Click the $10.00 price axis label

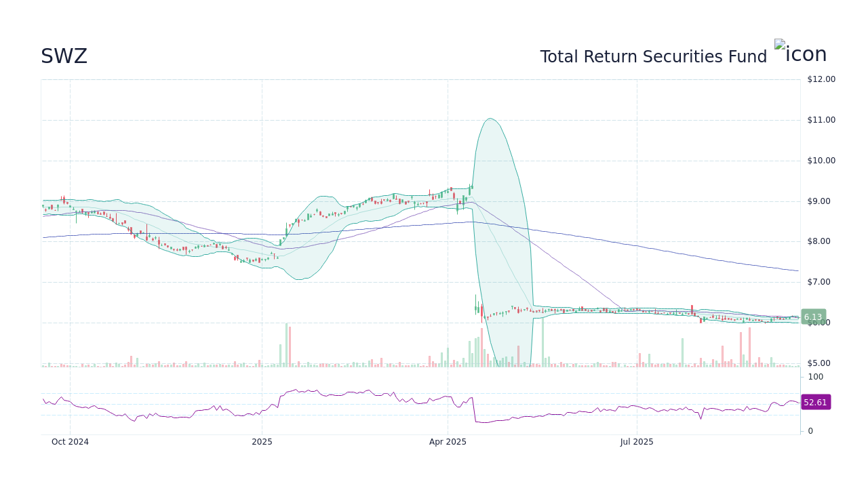coord(821,161)
